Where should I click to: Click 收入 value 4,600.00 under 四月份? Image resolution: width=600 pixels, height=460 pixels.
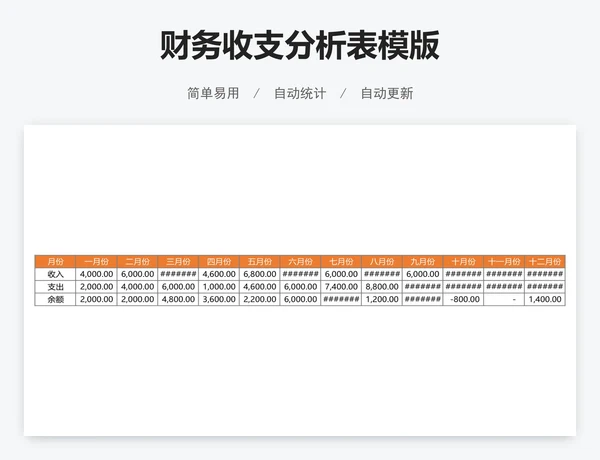point(219,274)
